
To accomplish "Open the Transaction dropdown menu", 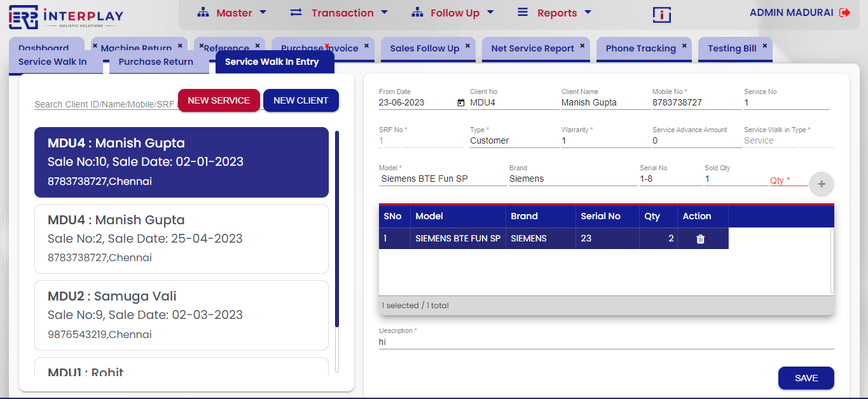I will (x=339, y=13).
